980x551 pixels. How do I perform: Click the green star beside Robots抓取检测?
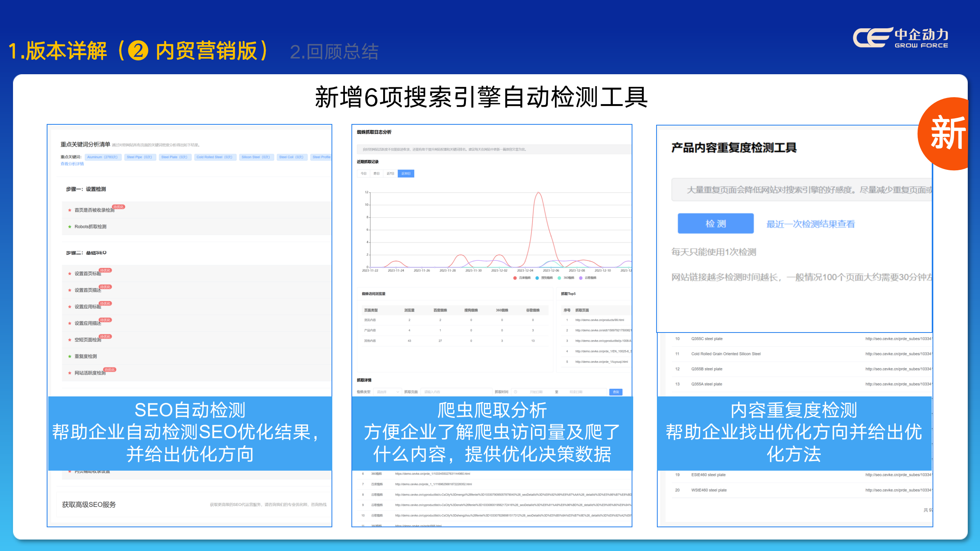point(70,227)
